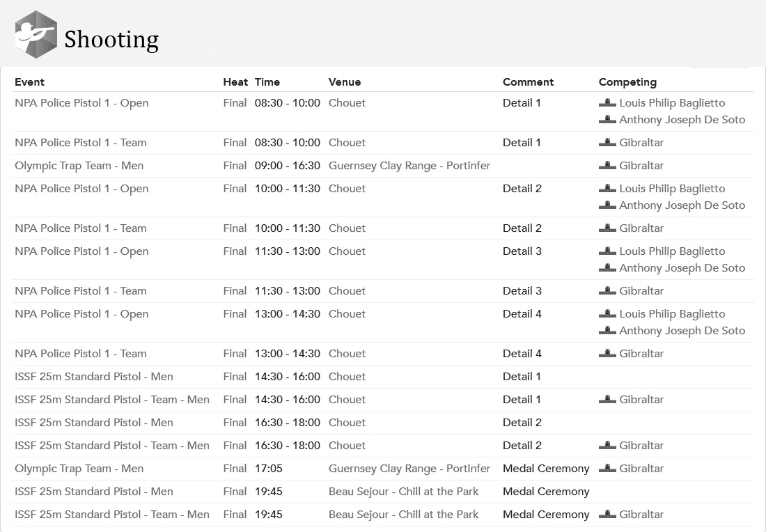
Task: Click Gibraltar for 08:30 Police Pistol Team
Action: coord(641,143)
